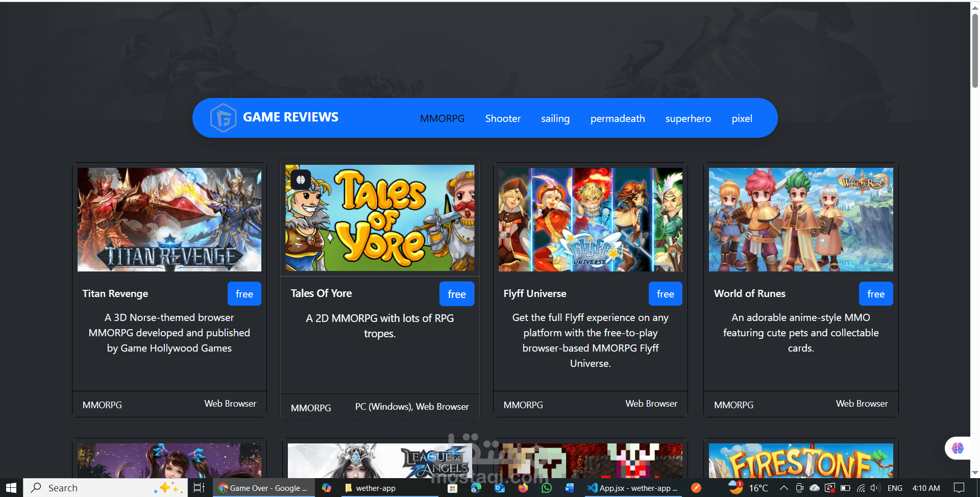The image size is (980, 497).
Task: Switch to the Game Over Chrome window
Action: 263,488
